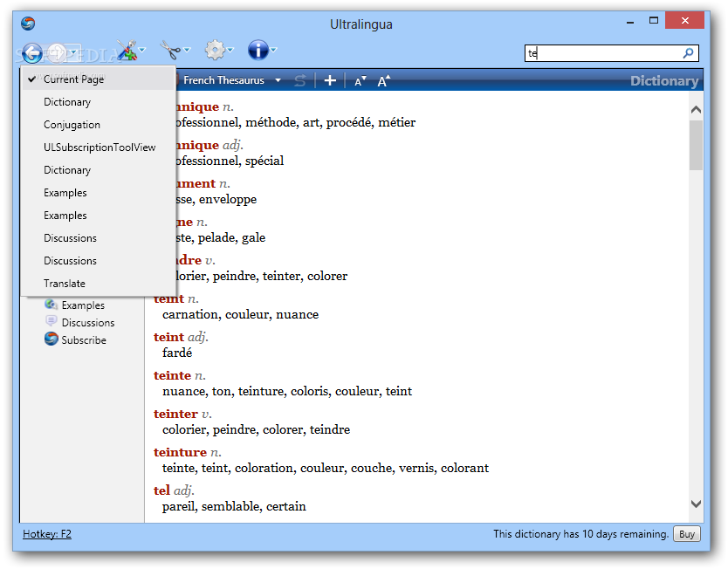Viewport: 728px width, 569px height.
Task: Open the screwdriver and wrench tools icon
Action: click(x=127, y=50)
